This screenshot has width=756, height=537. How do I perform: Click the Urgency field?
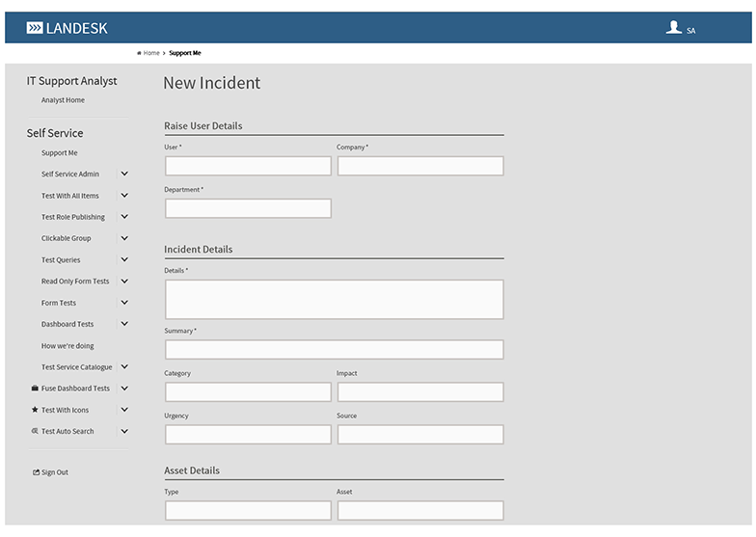pyautogui.click(x=248, y=435)
